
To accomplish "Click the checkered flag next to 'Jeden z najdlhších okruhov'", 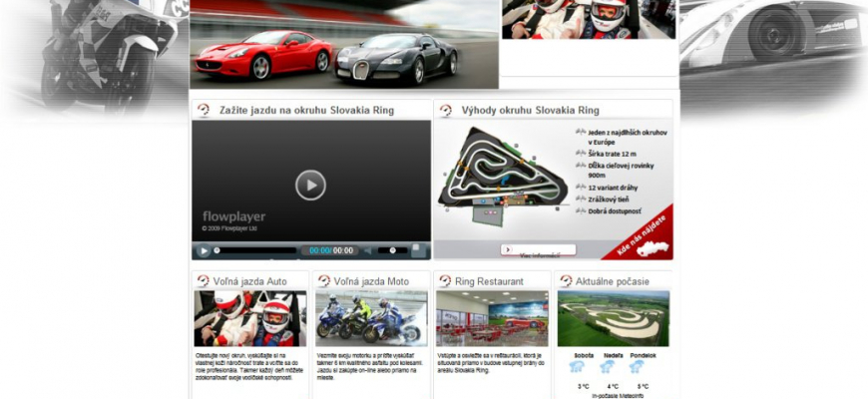I will click(581, 132).
